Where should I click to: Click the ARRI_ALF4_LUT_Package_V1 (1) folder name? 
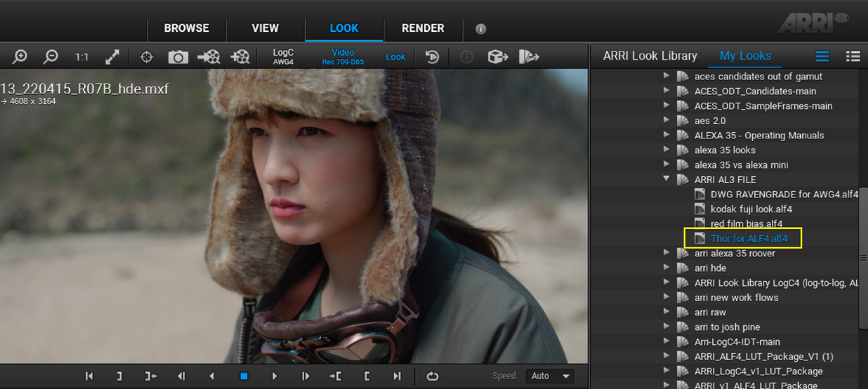(764, 356)
